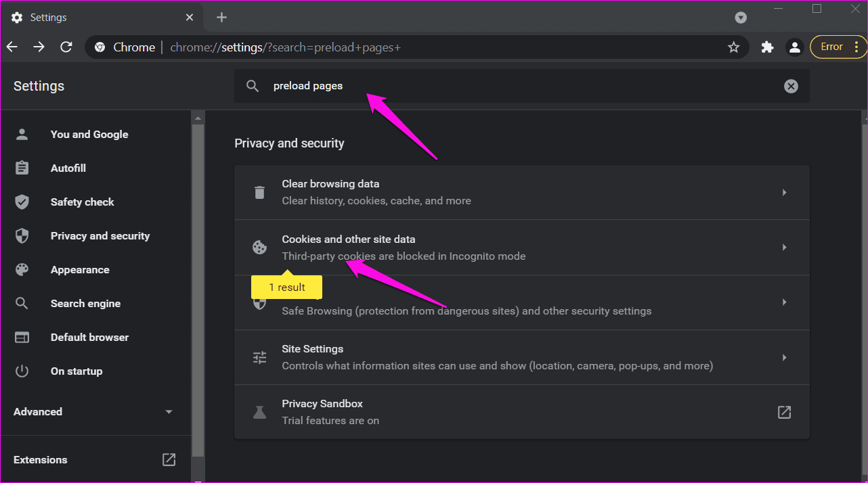The height and width of the screenshot is (483, 868).
Task: Click the cookie icon
Action: pos(259,248)
